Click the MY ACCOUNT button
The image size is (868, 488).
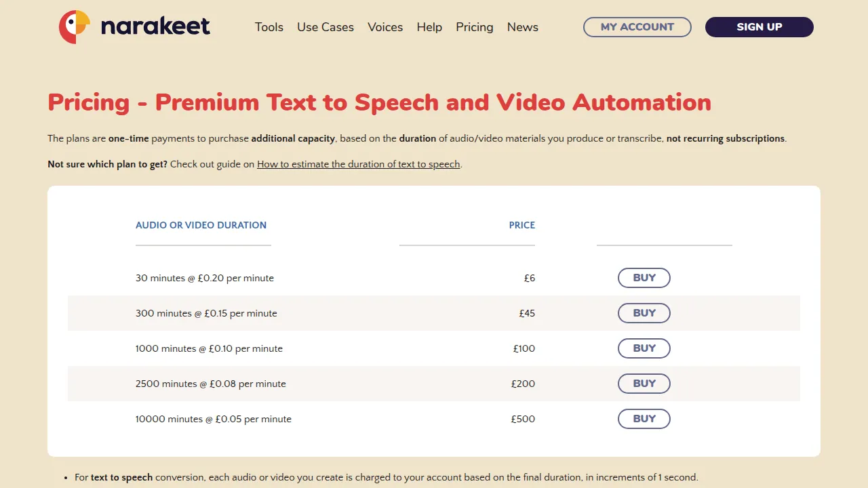coord(637,27)
